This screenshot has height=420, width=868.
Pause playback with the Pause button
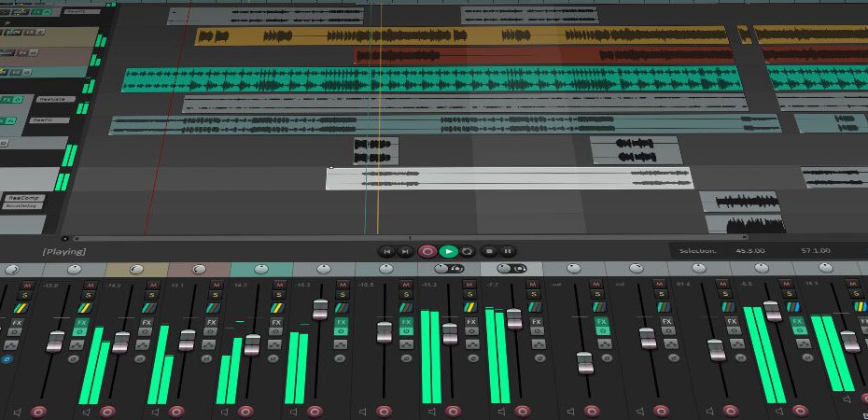point(507,251)
